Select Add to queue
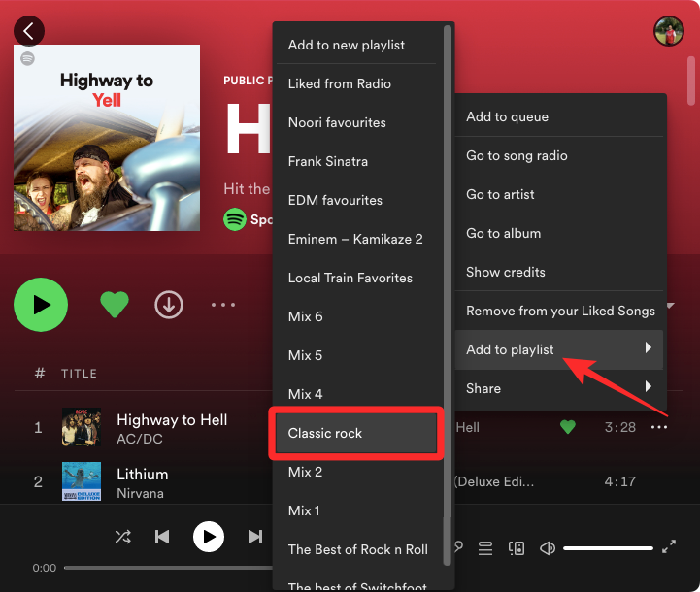The width and height of the screenshot is (700, 592). pos(558,116)
